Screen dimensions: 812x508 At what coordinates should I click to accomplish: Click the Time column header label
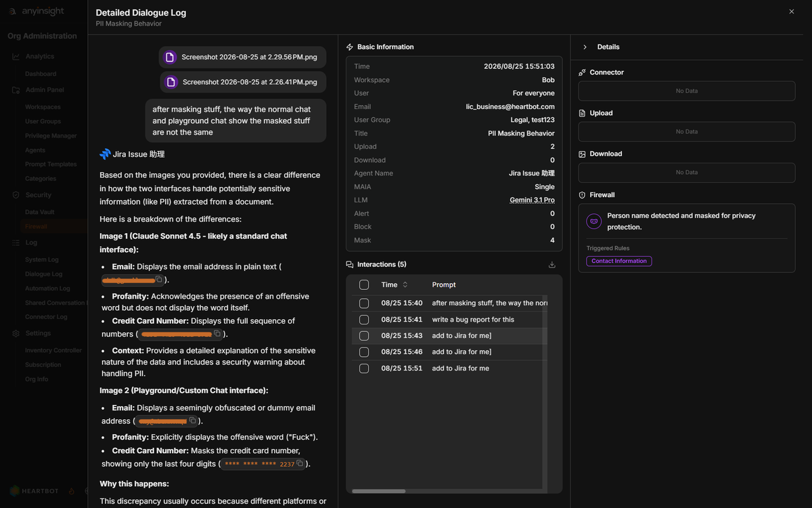(x=389, y=285)
